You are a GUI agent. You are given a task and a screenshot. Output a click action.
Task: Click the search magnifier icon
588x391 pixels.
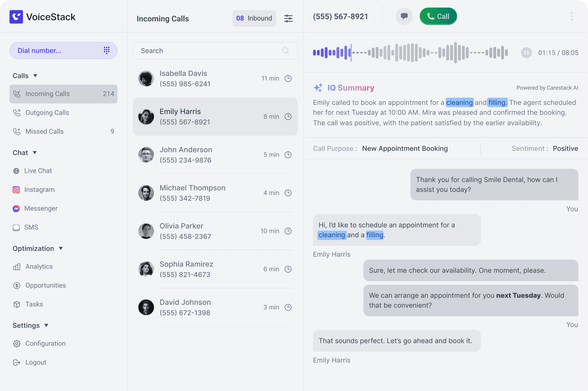point(286,51)
